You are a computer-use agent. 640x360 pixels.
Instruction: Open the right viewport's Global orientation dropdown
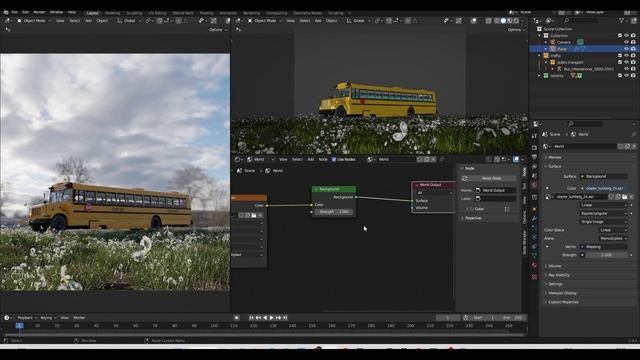click(359, 20)
